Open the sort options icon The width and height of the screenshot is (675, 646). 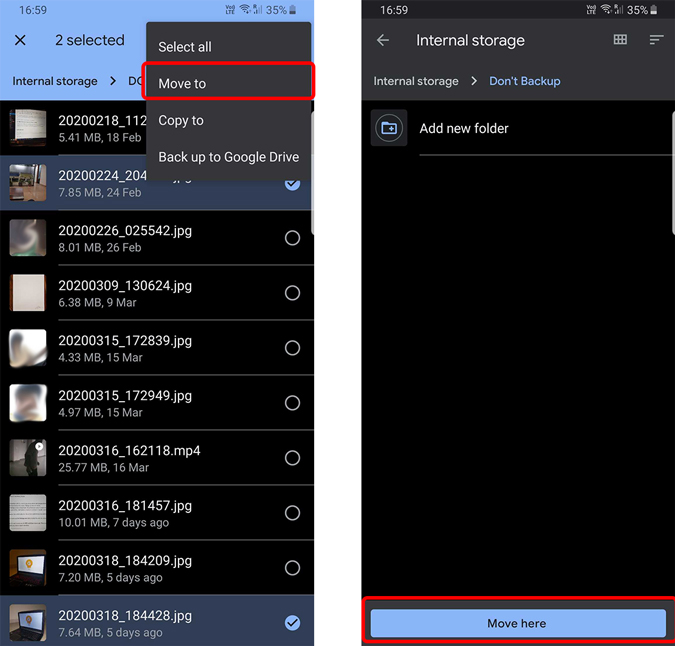(656, 40)
